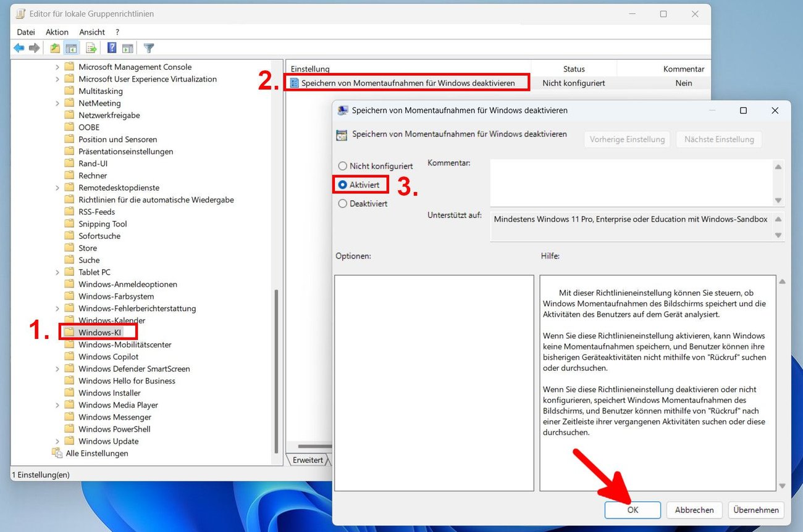Click the Abbrechen button
Viewport: 803px width, 532px height.
tap(694, 510)
